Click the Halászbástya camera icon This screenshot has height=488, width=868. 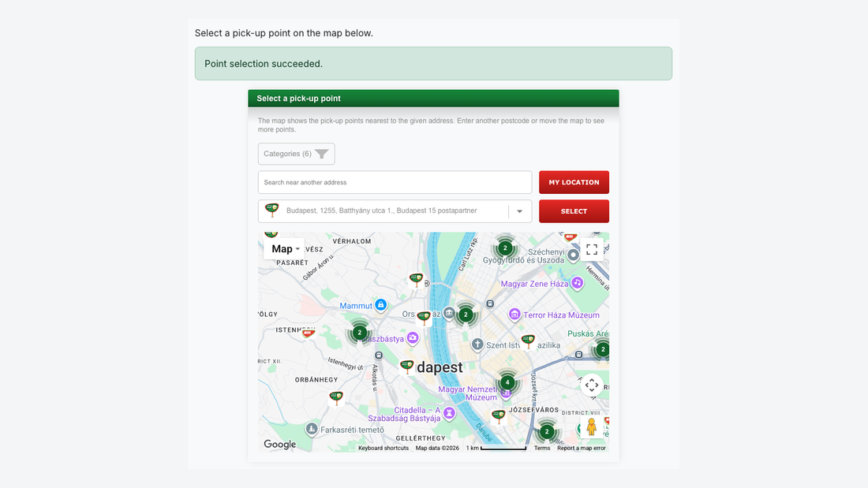413,338
